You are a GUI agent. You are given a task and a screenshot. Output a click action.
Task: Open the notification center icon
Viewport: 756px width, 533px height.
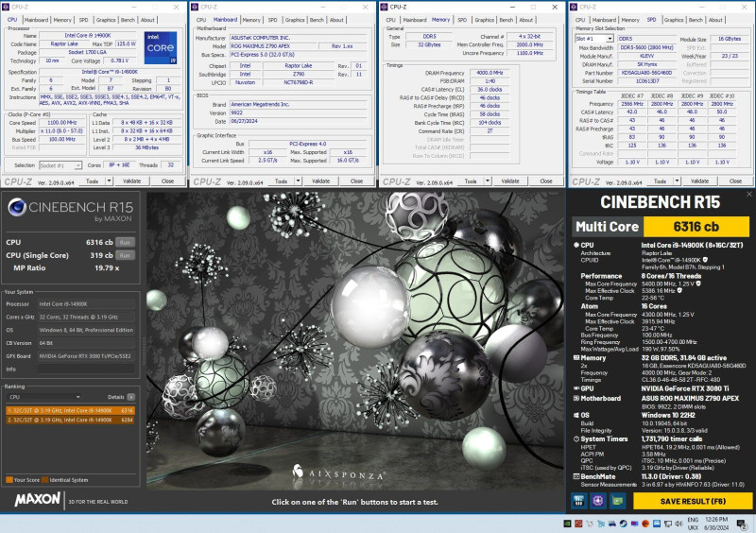point(743,524)
